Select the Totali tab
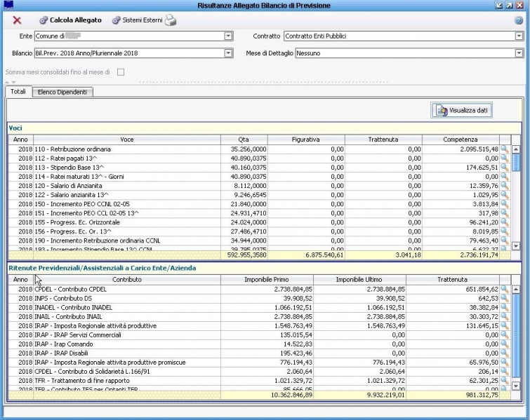This screenshot has height=420, width=530. coord(18,92)
